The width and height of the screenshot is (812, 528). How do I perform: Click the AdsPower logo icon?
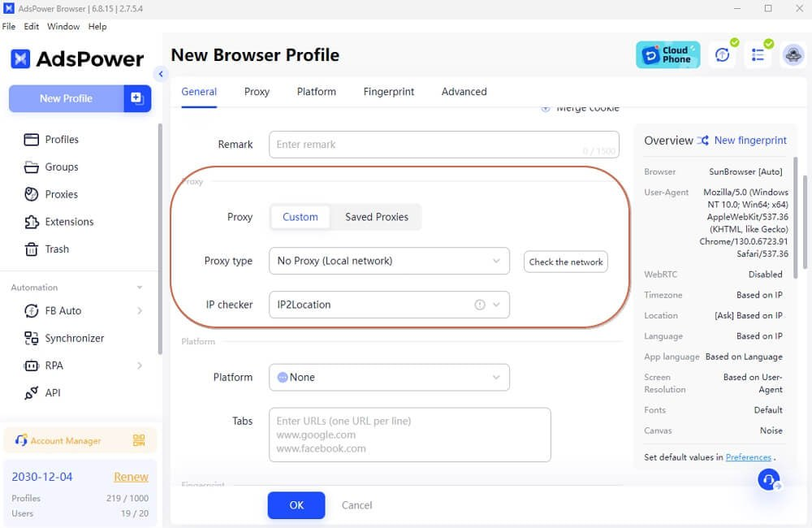click(20, 59)
